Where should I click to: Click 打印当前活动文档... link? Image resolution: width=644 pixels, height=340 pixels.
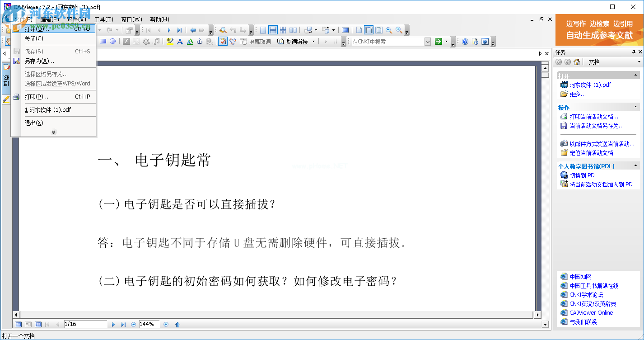pos(594,117)
